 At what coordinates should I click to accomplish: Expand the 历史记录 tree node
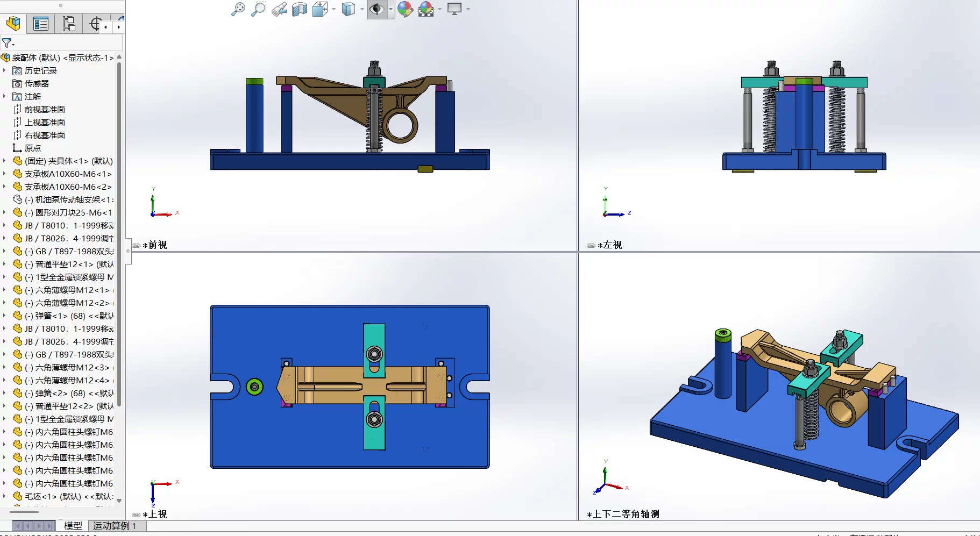point(4,70)
